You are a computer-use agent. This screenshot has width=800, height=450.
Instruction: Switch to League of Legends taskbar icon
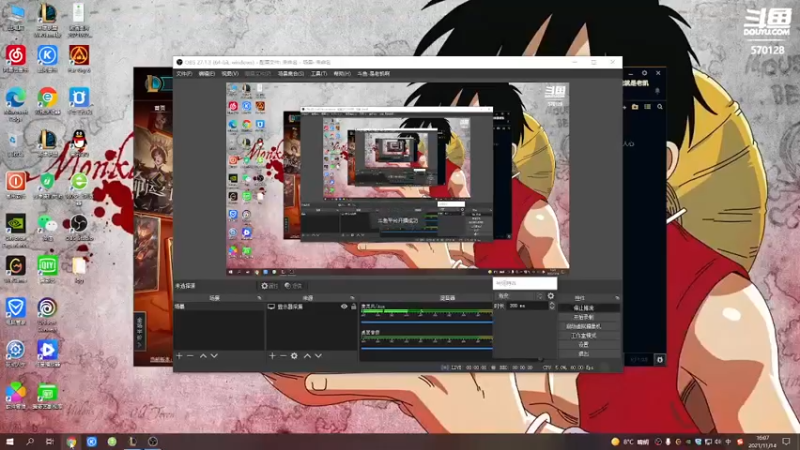tap(132, 441)
